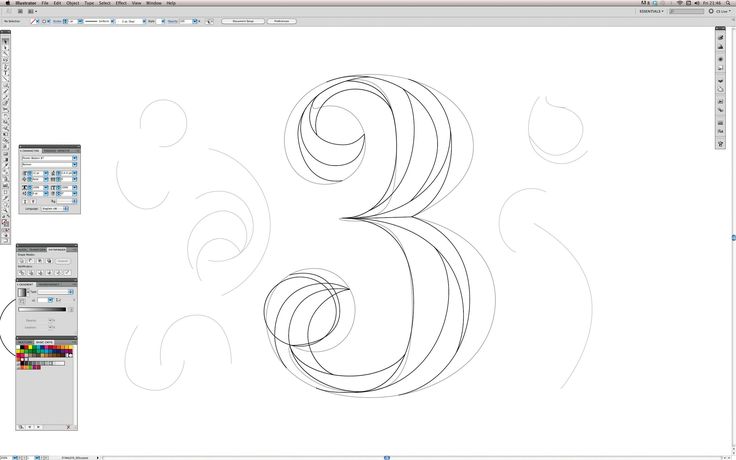This screenshot has height=460, width=736.
Task: Click the Outline pathfinder icon
Action: click(x=58, y=273)
